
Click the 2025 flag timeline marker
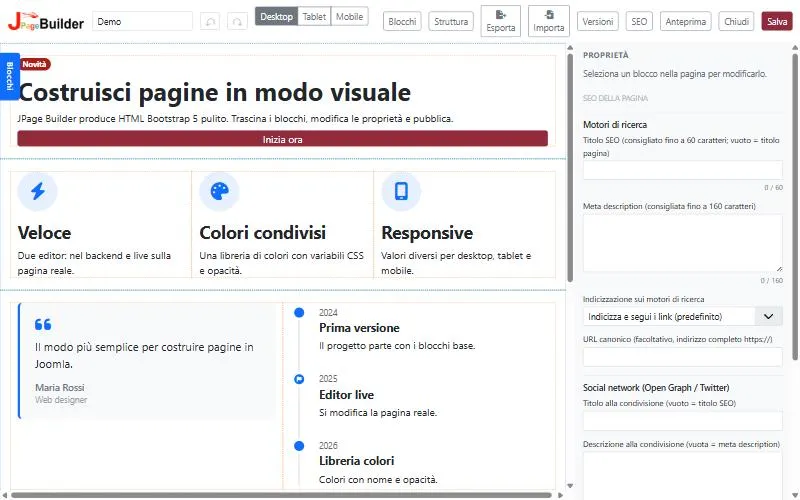pos(299,379)
